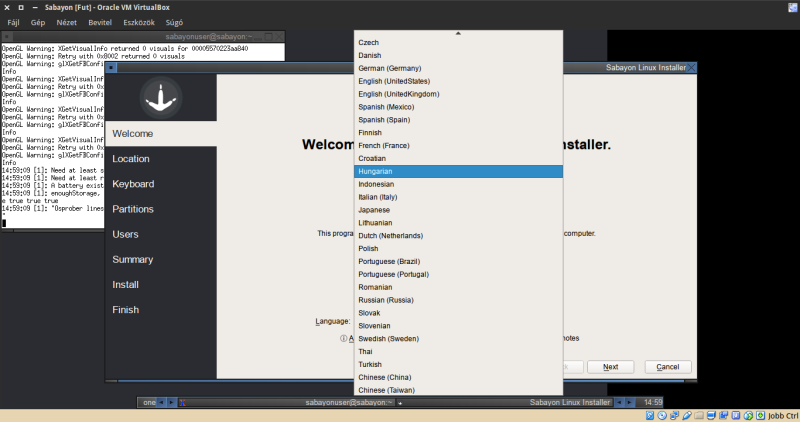Pick Spanish (Mexico) from the list
This screenshot has height=422, width=800.
458,107
